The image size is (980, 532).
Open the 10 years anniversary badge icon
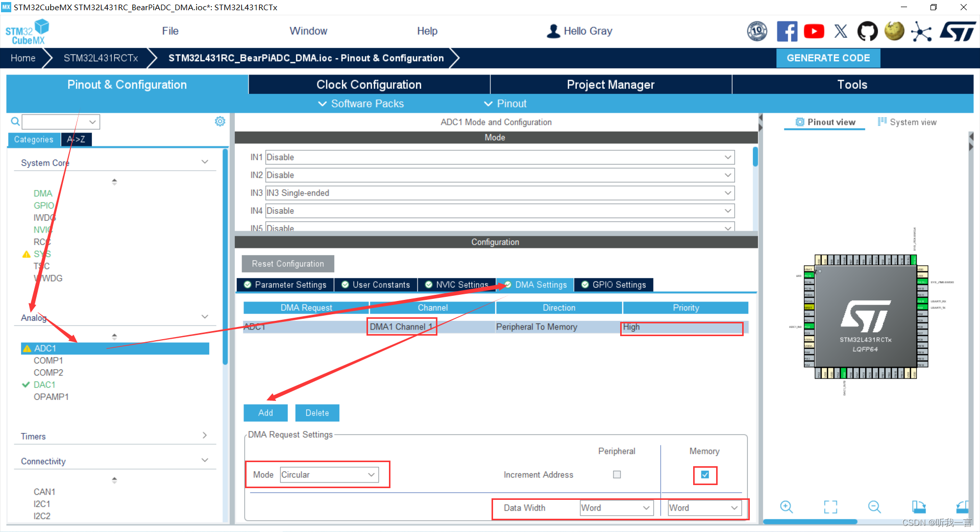click(757, 31)
